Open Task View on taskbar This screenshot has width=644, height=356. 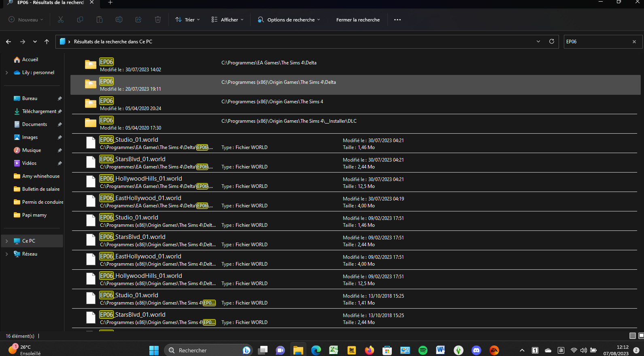(263, 350)
